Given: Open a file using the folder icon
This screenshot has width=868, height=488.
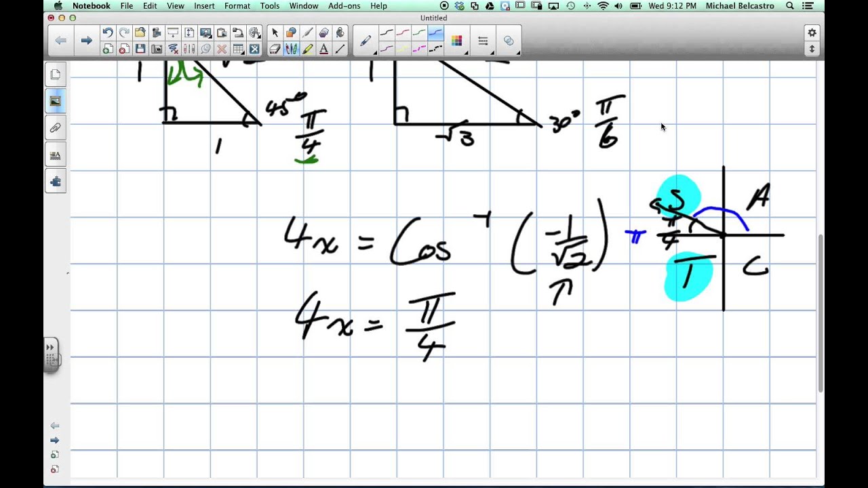Looking at the screenshot, I should [x=140, y=33].
